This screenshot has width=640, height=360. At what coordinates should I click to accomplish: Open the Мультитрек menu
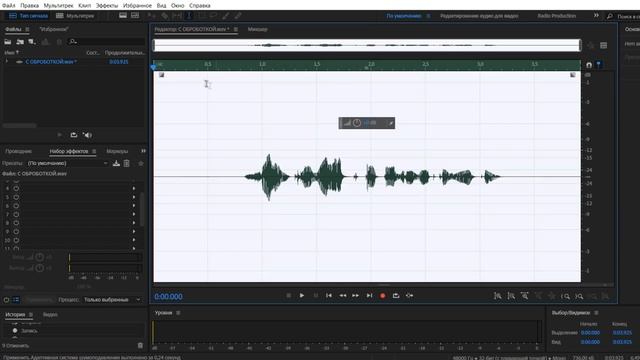pyautogui.click(x=58, y=6)
